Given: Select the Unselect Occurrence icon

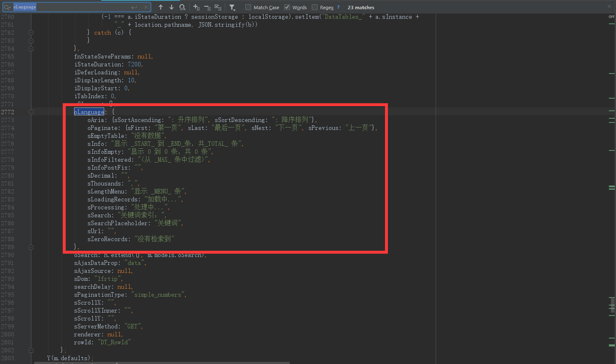Looking at the screenshot, I should pos(208,7).
